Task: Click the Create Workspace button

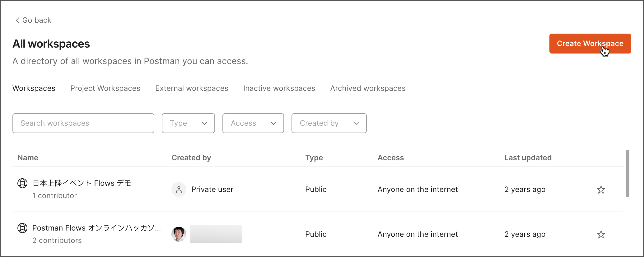Action: (590, 44)
